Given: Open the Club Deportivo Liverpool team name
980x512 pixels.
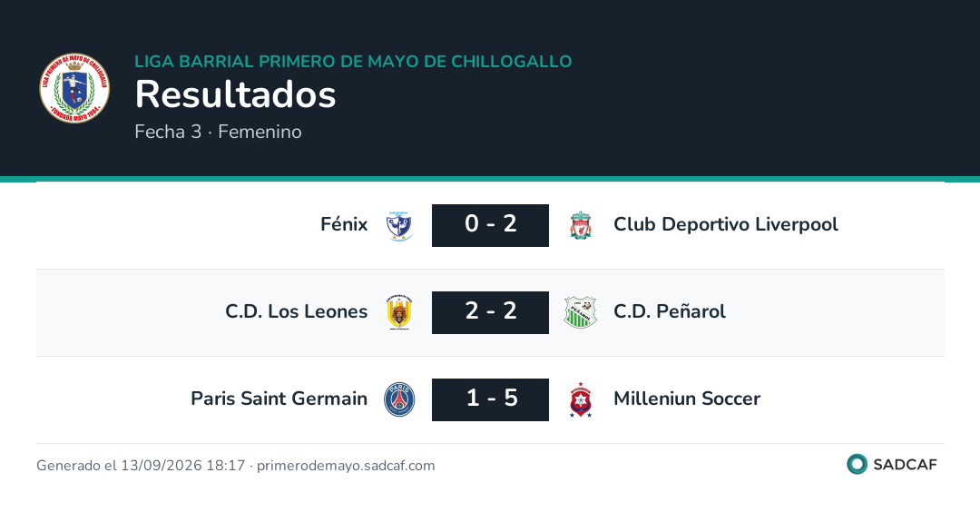Looking at the screenshot, I should click(x=726, y=224).
